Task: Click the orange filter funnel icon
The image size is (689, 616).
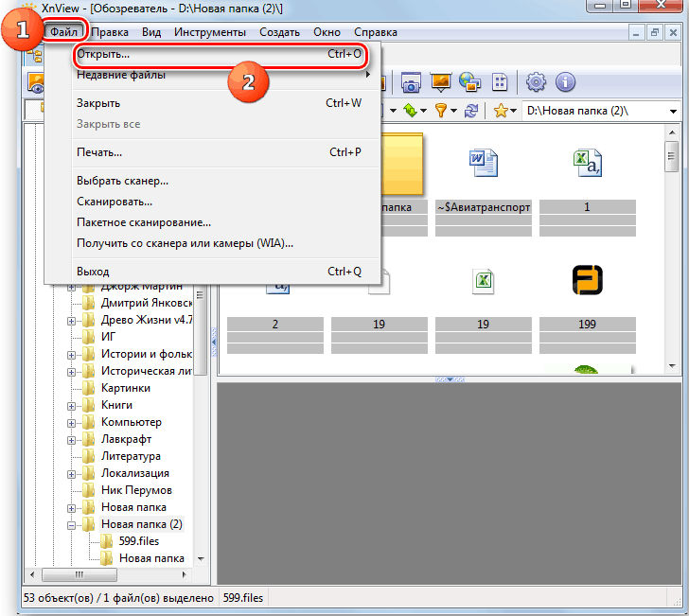Action: [441, 111]
